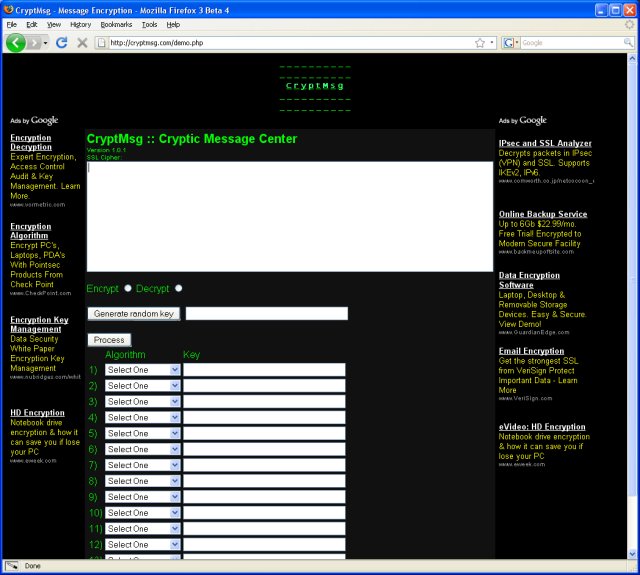Open the Encryption Key Management ad link
640x575 pixels.
tap(40, 324)
